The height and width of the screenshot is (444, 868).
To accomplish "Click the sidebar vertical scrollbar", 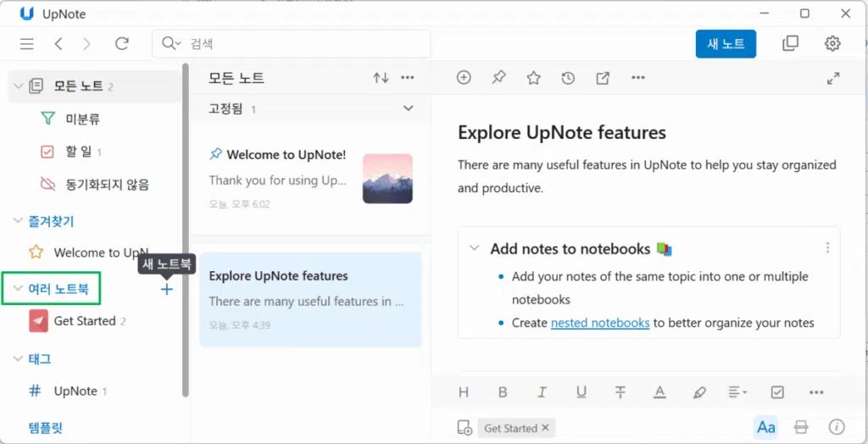I will point(186,230).
